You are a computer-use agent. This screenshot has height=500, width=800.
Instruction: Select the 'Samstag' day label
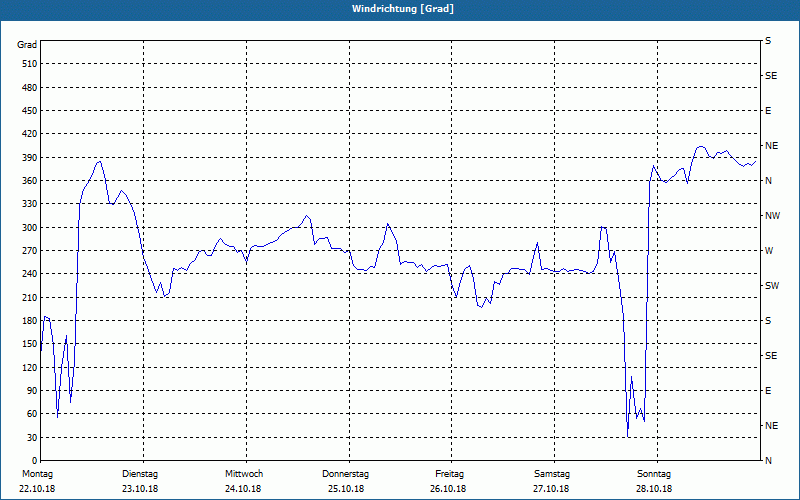tap(552, 474)
